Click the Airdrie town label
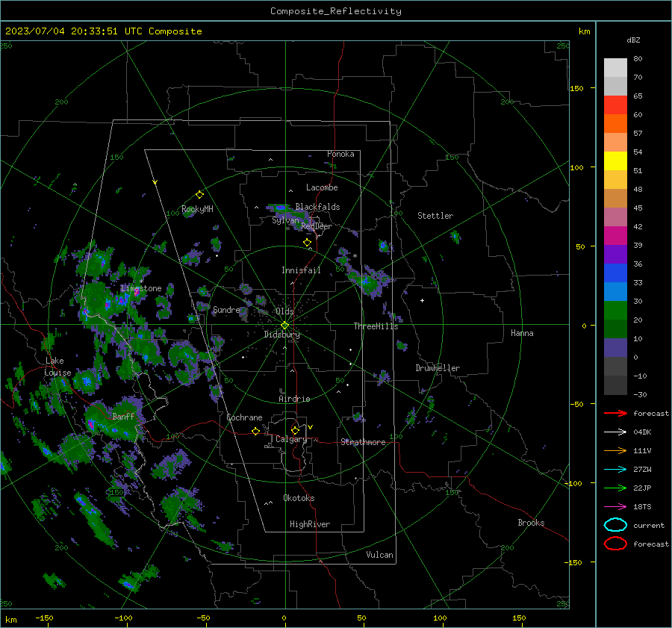The image size is (672, 628). 294,399
